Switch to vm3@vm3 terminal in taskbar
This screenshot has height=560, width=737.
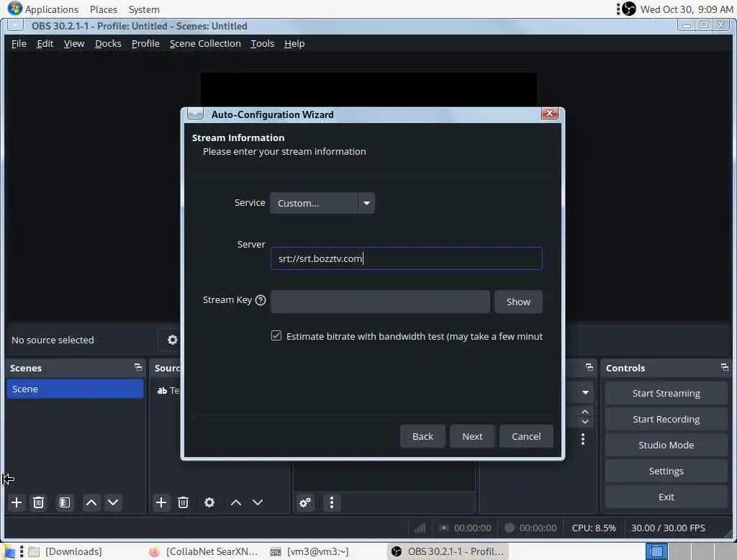(310, 551)
